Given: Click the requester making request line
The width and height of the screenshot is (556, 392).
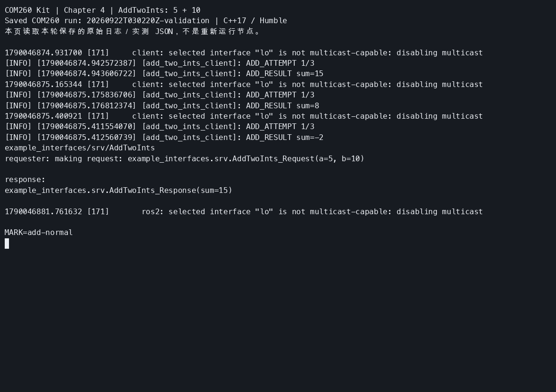Looking at the screenshot, I should (x=185, y=159).
